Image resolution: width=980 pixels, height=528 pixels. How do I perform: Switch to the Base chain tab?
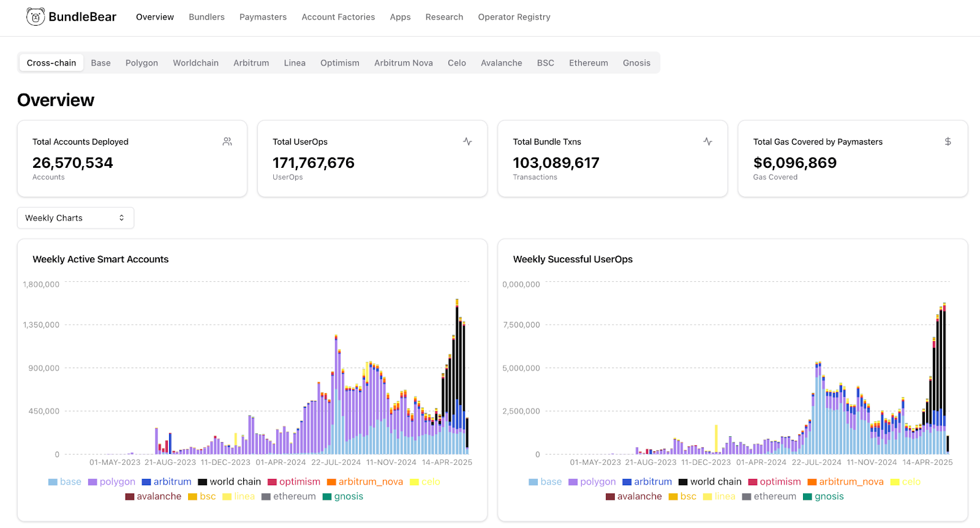click(x=101, y=63)
